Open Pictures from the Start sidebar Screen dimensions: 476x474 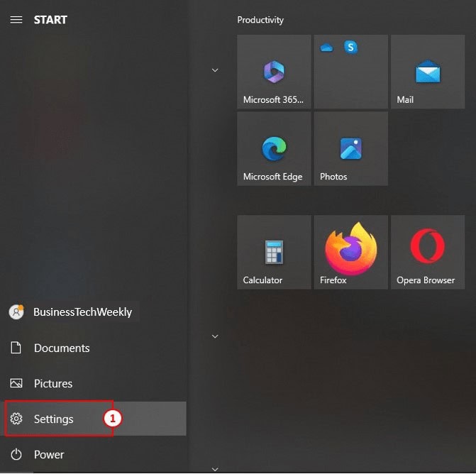[93, 383]
